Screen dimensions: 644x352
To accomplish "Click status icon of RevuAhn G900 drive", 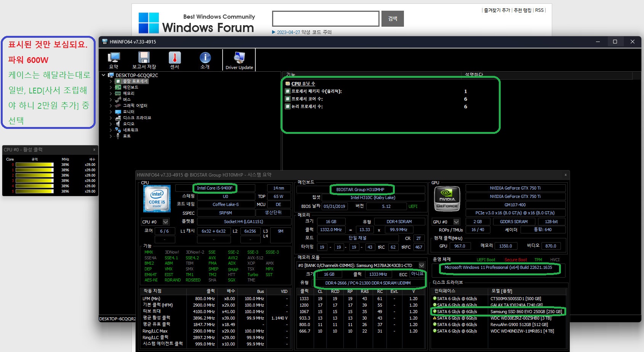I will pyautogui.click(x=434, y=325).
